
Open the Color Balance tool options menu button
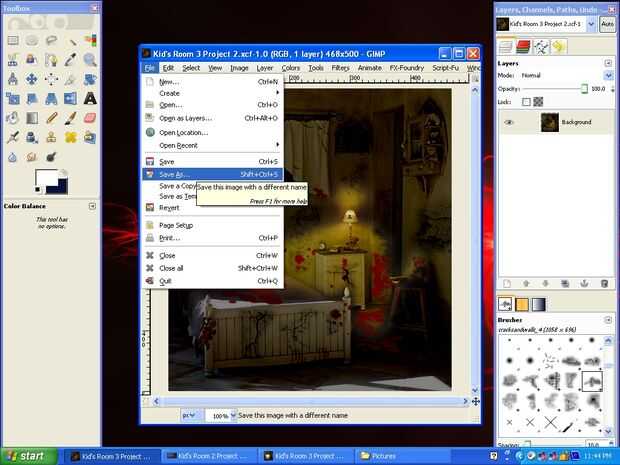click(92, 206)
